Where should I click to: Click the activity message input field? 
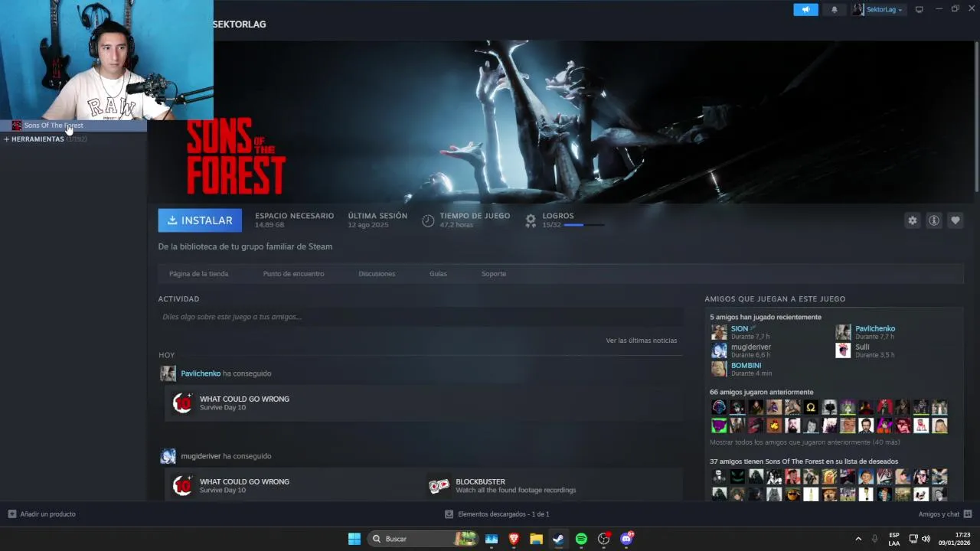click(420, 317)
